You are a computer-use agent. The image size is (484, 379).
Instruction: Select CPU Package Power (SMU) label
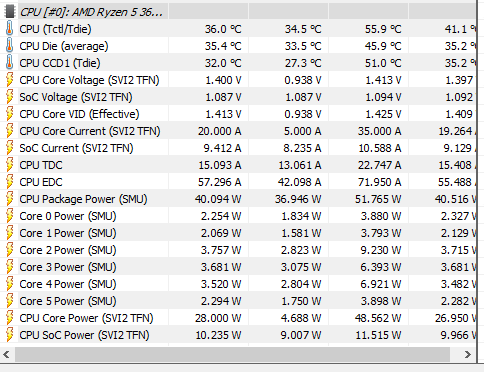[83, 199]
